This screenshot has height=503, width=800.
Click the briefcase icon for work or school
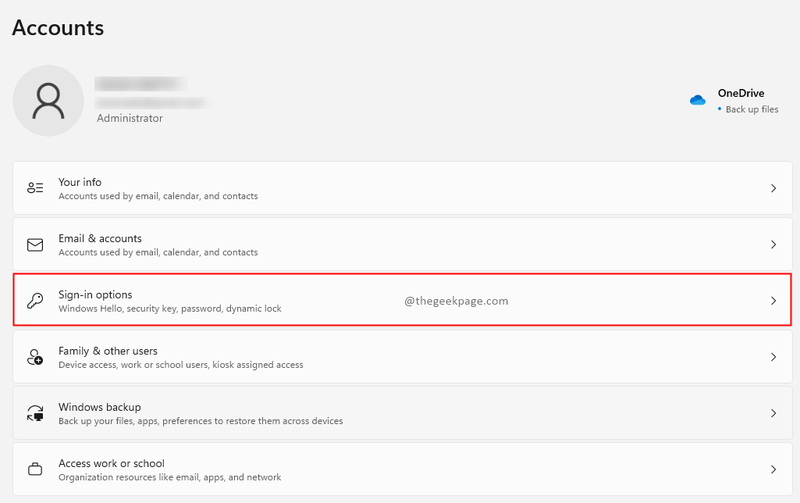(35, 469)
